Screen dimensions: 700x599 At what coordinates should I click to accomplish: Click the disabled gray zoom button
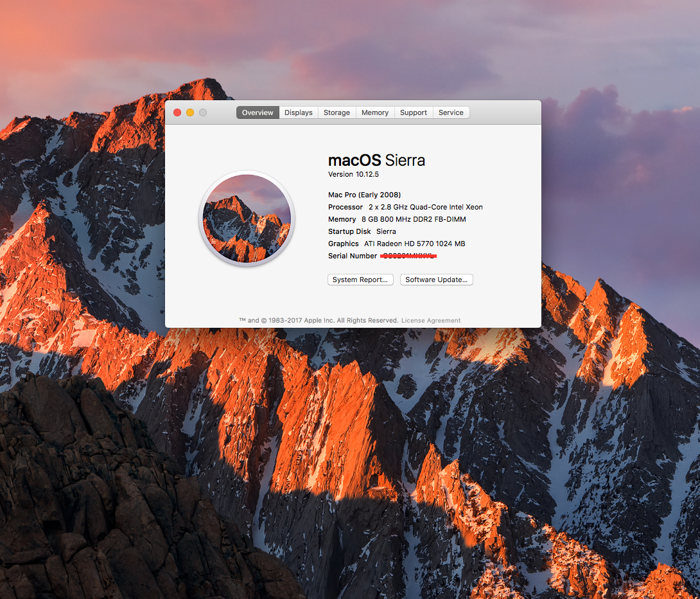203,112
